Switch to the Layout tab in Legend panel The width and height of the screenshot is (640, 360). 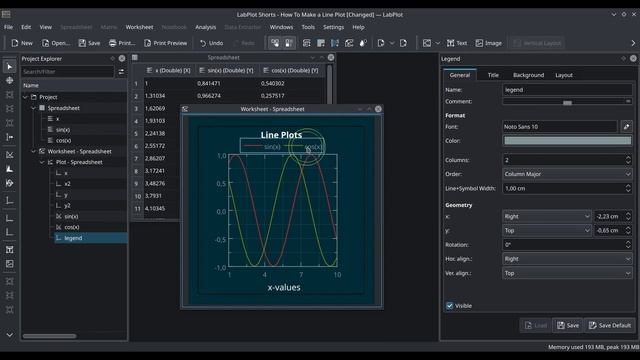click(x=564, y=75)
